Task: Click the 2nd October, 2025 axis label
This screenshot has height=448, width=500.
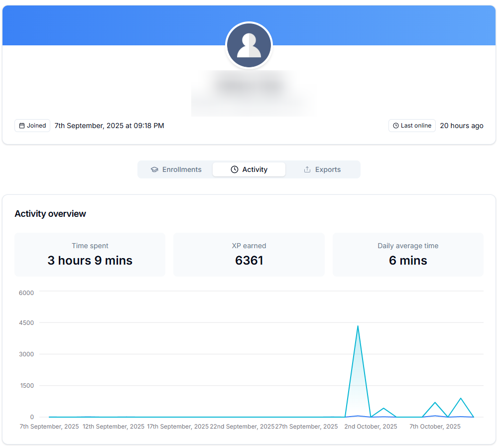Action: click(x=371, y=427)
